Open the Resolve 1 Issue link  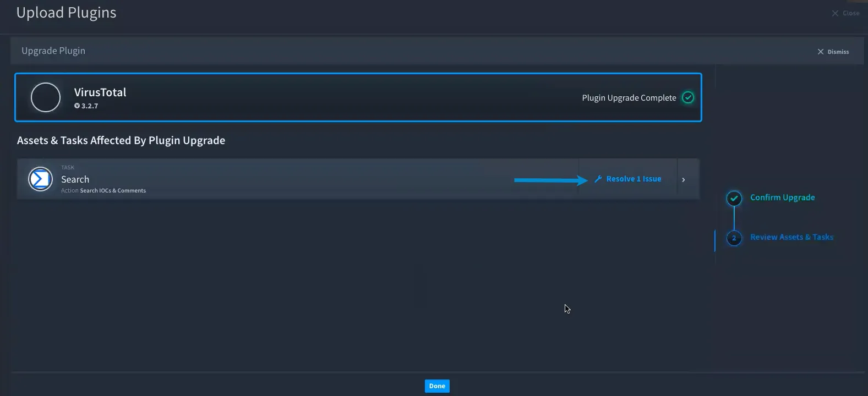pos(634,179)
